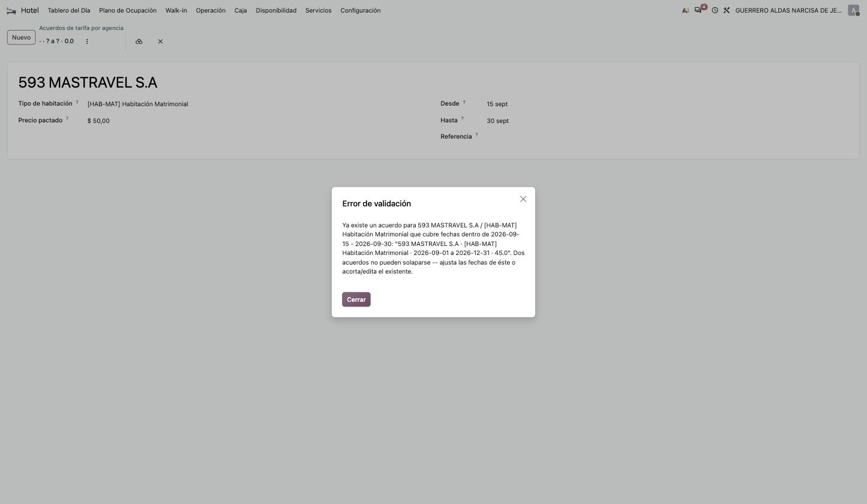Open the actions kebab menu icon

tap(87, 41)
